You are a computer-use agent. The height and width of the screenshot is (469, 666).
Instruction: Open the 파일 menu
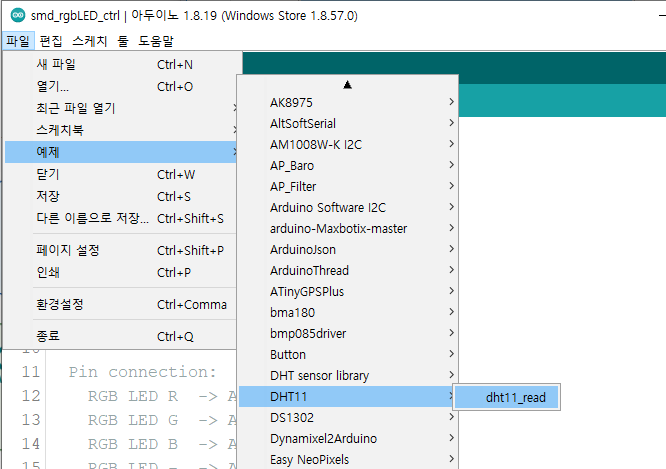click(x=18, y=41)
